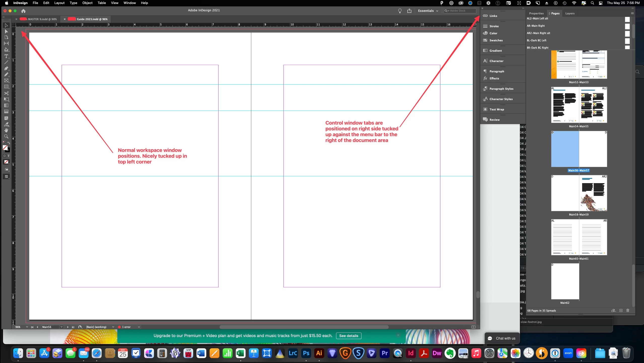Open the Paragraph Styles panel
The height and width of the screenshot is (363, 644).
(x=501, y=89)
